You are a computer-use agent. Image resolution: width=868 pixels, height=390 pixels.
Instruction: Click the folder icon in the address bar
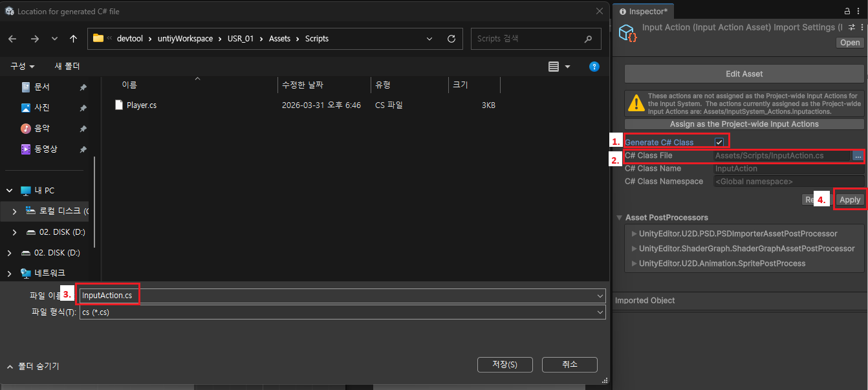coord(98,38)
